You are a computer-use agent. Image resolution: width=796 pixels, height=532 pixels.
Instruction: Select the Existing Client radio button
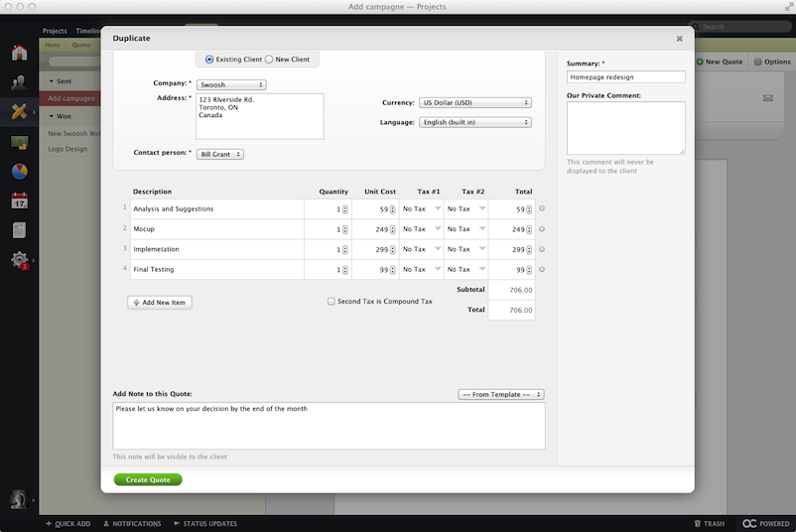click(209, 60)
